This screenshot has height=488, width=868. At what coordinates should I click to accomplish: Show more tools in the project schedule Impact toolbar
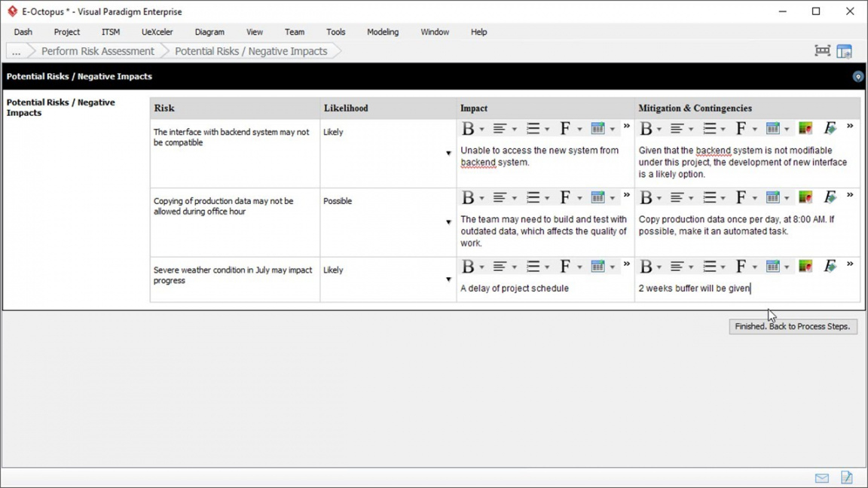627,264
